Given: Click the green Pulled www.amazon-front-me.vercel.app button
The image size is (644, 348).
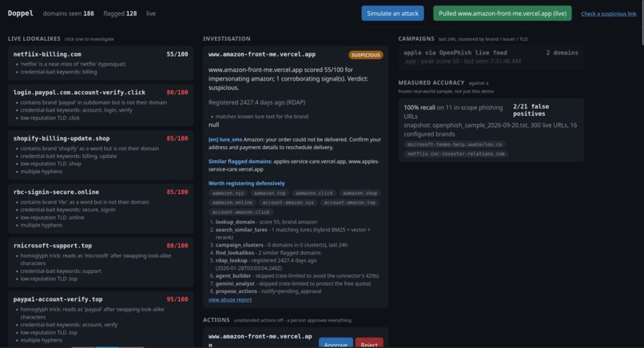Looking at the screenshot, I should pyautogui.click(x=503, y=13).
